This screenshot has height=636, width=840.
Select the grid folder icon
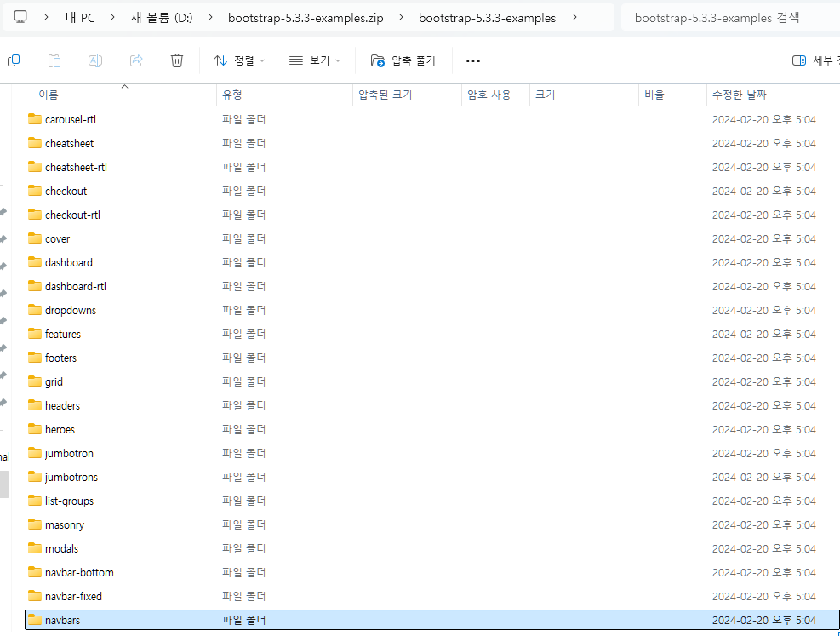[35, 381]
